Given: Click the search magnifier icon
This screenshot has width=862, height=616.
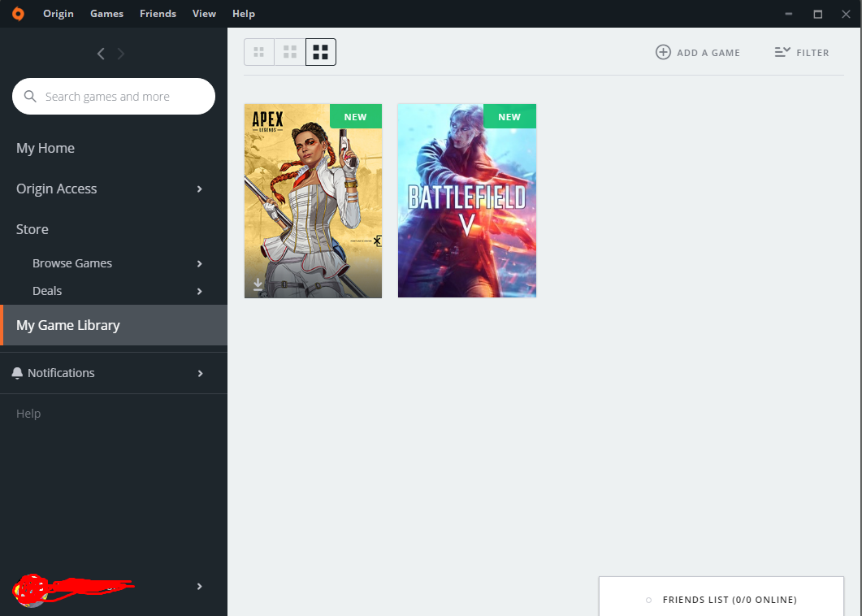Looking at the screenshot, I should 30,96.
